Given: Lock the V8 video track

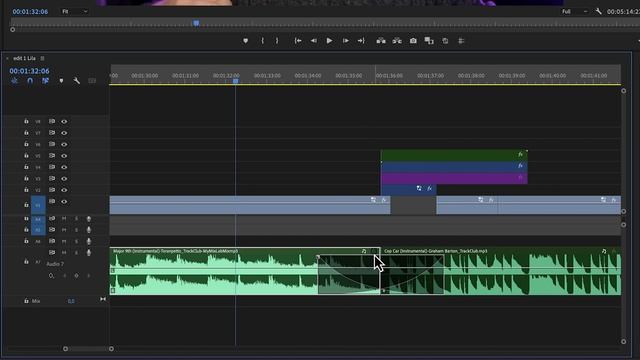Looking at the screenshot, I should [x=26, y=121].
